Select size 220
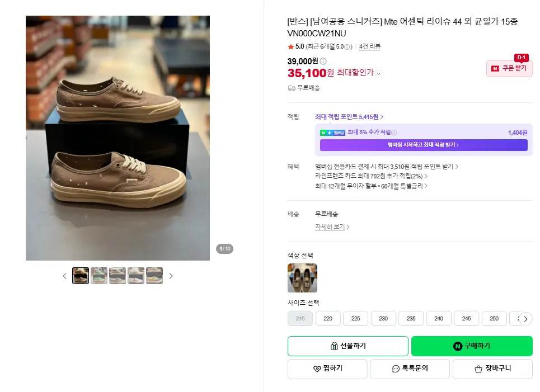The width and height of the screenshot is (540, 392). pyautogui.click(x=328, y=318)
